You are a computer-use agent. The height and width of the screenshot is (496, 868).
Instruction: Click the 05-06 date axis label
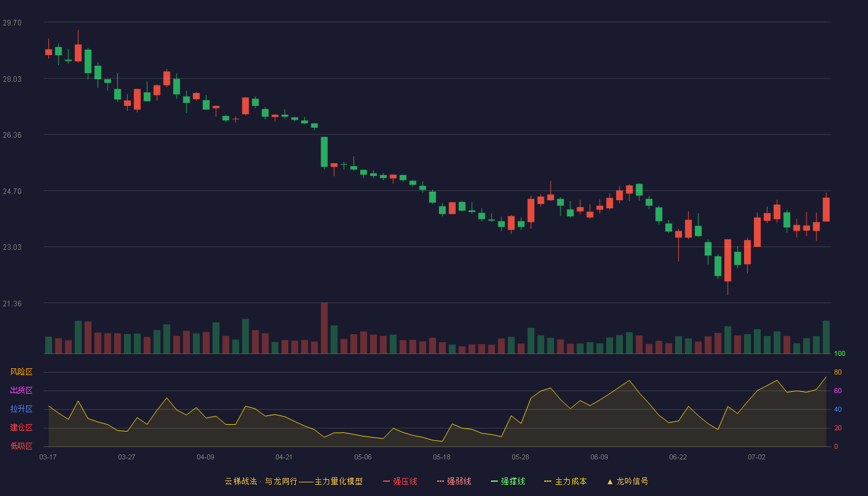[x=363, y=457]
